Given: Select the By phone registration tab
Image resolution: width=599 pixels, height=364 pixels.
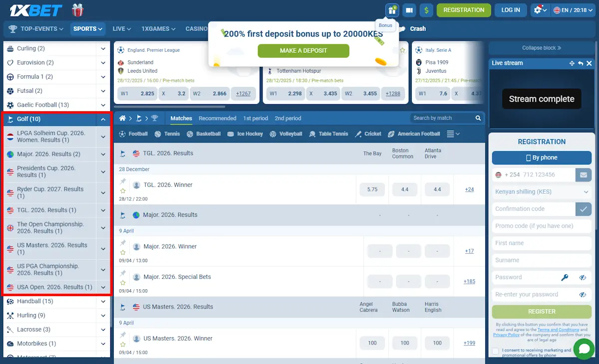Looking at the screenshot, I should 541,158.
